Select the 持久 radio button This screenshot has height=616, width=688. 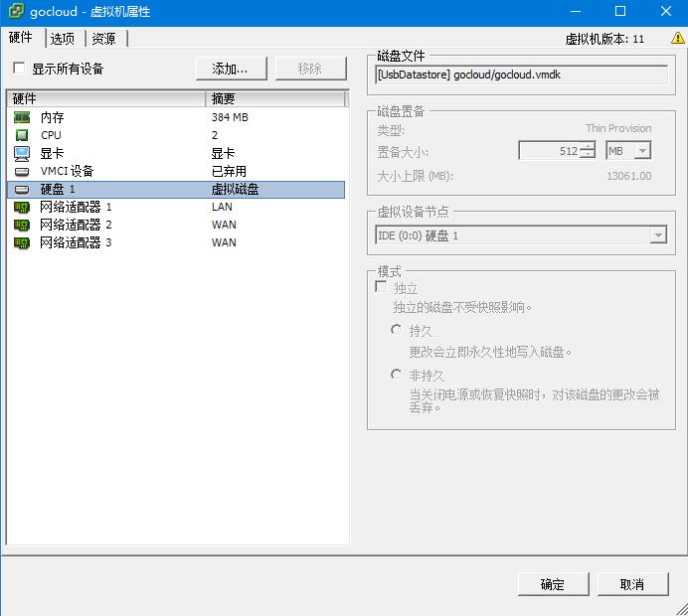click(x=397, y=330)
